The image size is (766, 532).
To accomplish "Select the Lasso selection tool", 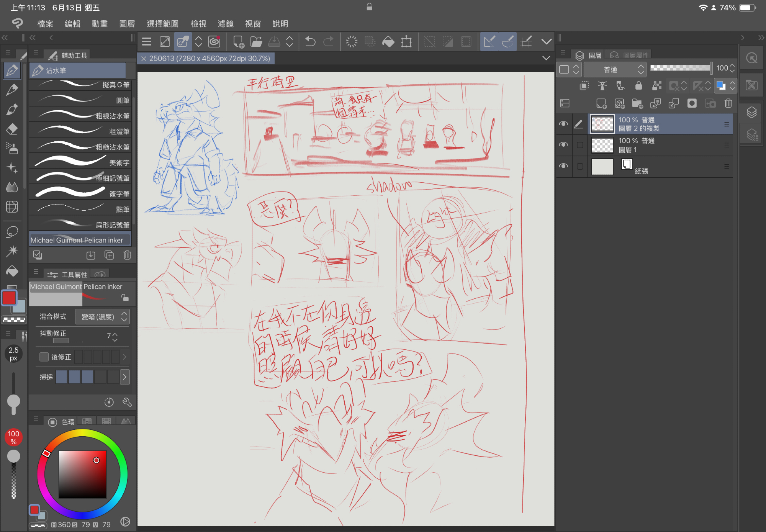I will click(12, 232).
